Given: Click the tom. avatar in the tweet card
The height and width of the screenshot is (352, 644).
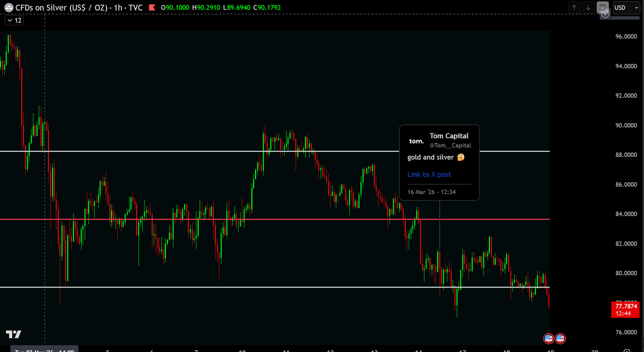Looking at the screenshot, I should point(416,141).
